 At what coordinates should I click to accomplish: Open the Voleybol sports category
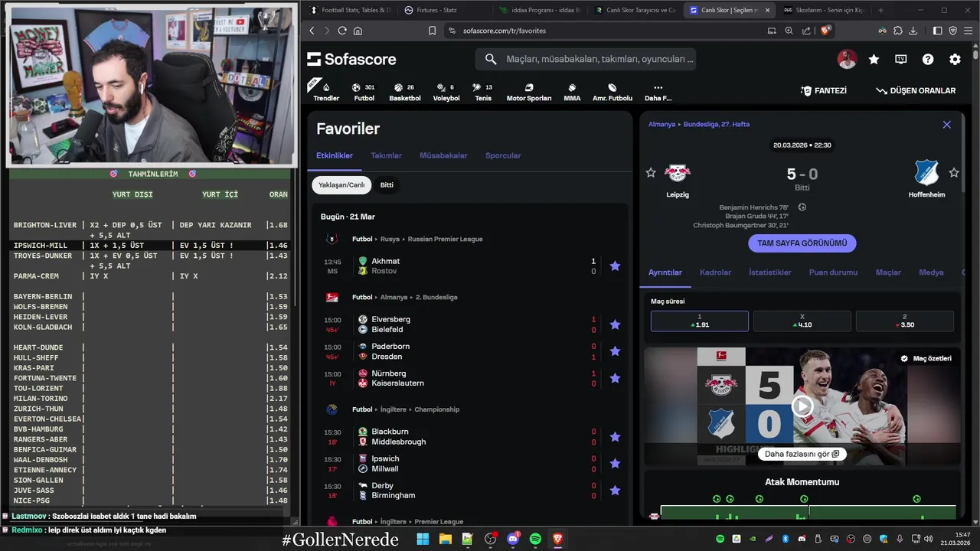(446, 92)
